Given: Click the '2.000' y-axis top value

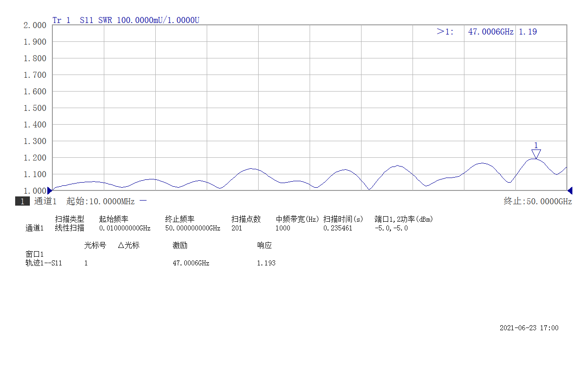Looking at the screenshot, I should pyautogui.click(x=35, y=25).
